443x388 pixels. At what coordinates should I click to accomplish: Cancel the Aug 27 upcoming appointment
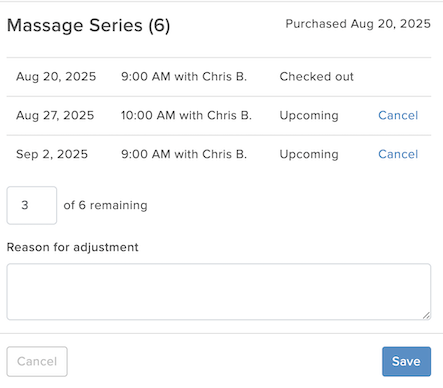(x=398, y=115)
